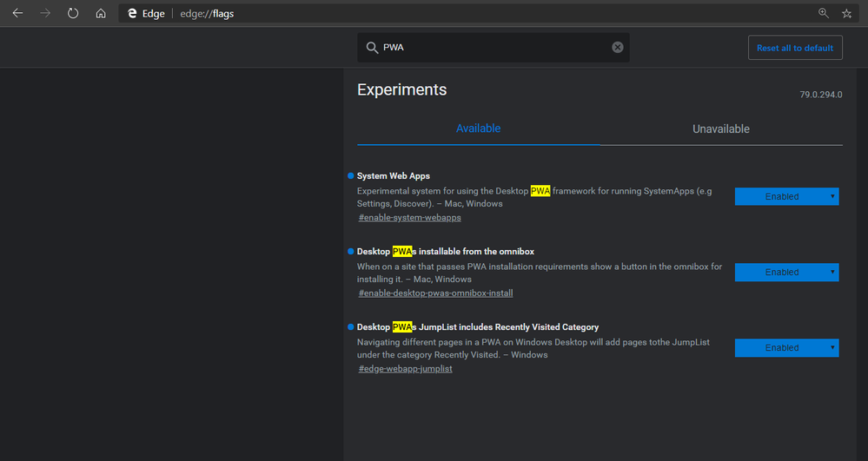This screenshot has width=868, height=461.
Task: Reload the page with the refresh icon
Action: 73,13
